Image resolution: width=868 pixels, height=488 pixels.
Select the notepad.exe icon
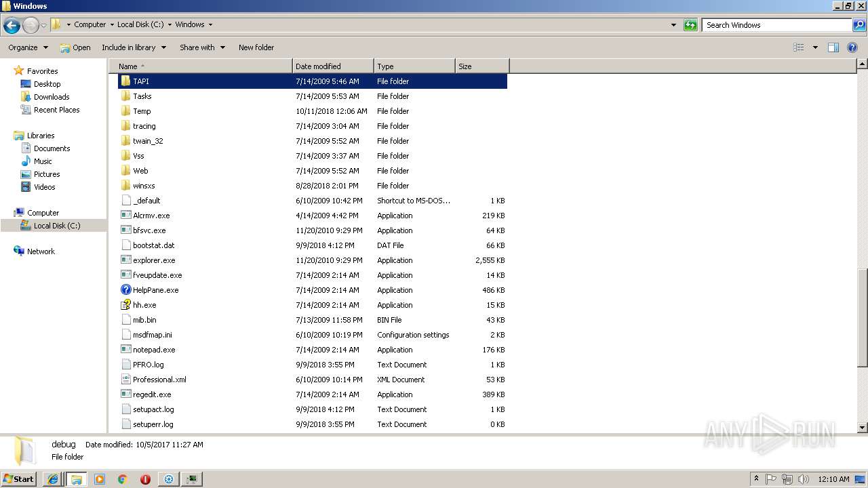125,350
